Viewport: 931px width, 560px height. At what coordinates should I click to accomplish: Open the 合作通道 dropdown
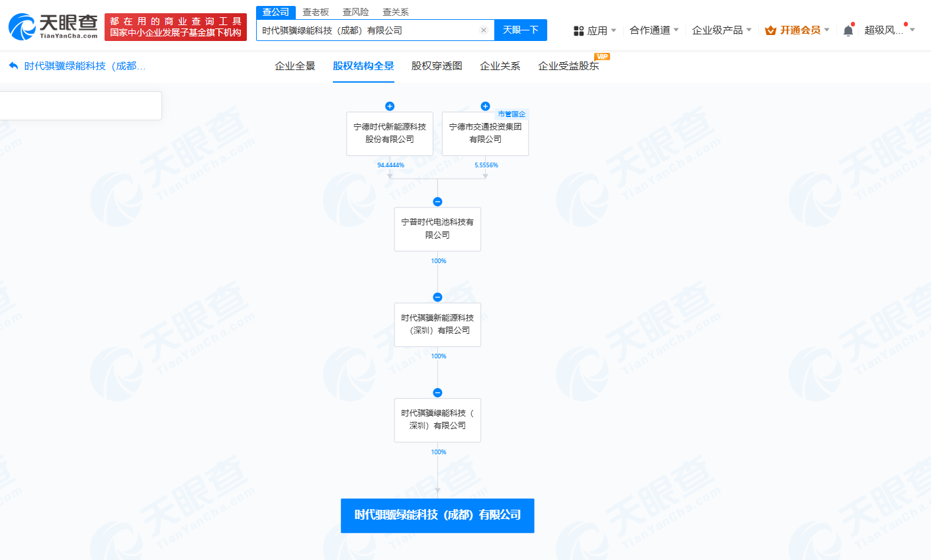654,30
